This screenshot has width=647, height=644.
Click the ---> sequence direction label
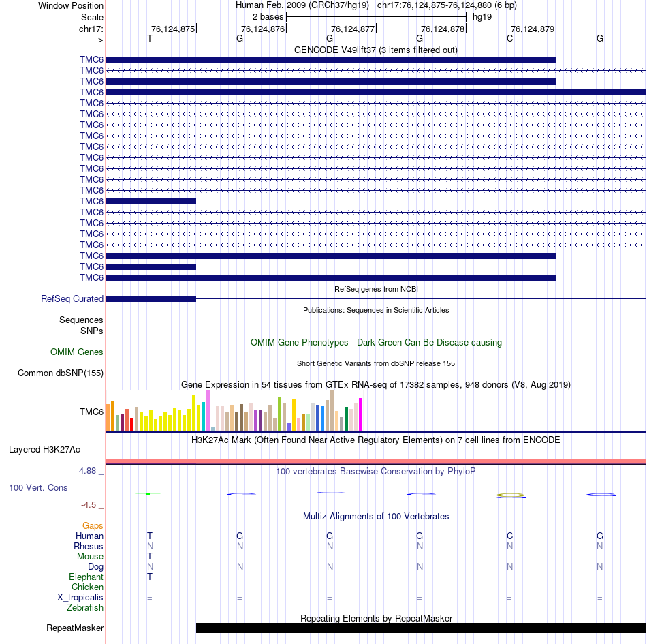[96, 40]
